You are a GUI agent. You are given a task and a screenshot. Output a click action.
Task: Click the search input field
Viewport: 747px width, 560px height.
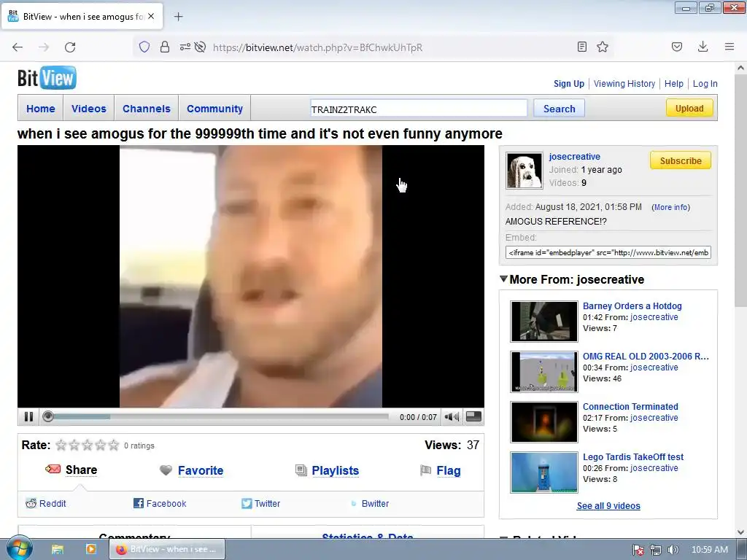tap(419, 109)
